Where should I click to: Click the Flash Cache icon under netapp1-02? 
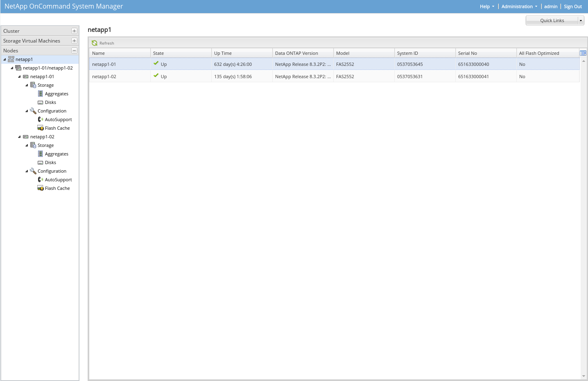click(x=41, y=188)
